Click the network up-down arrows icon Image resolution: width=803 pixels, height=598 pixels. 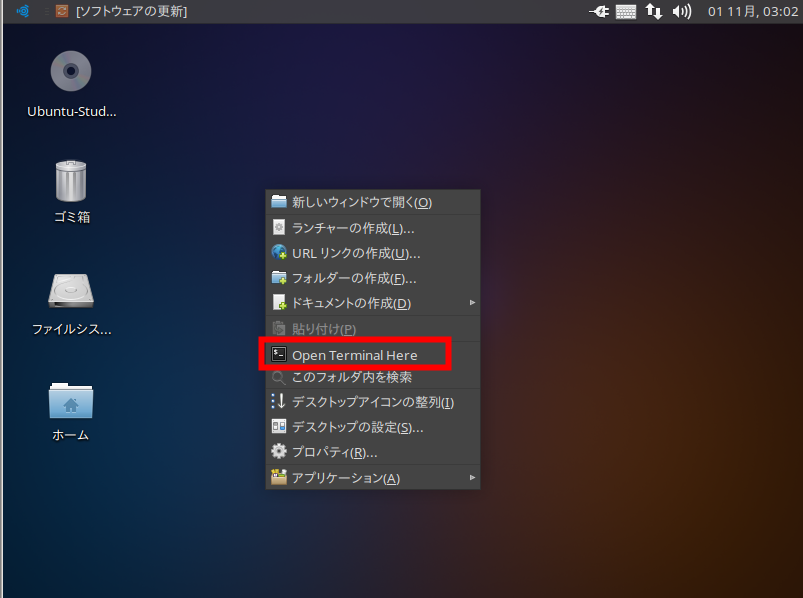click(653, 11)
